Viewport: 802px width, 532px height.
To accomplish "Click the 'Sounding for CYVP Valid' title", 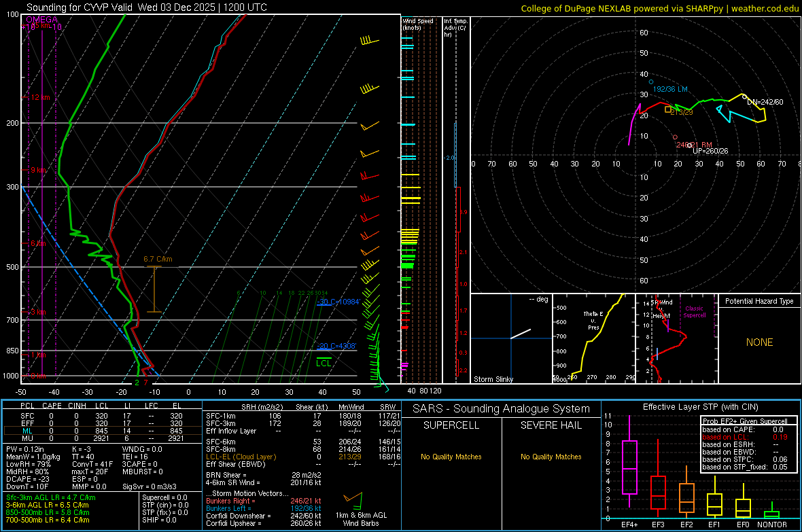I will pos(147,7).
